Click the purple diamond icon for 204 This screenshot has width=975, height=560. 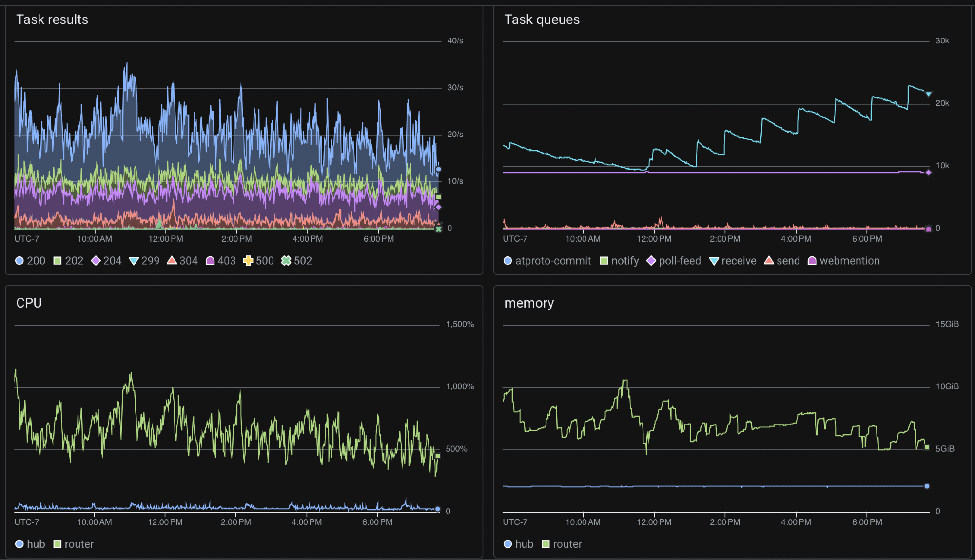96,261
